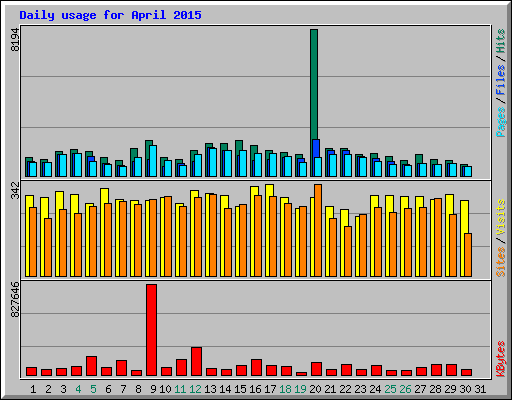Click day label 11 on the x-axis

click(180, 389)
